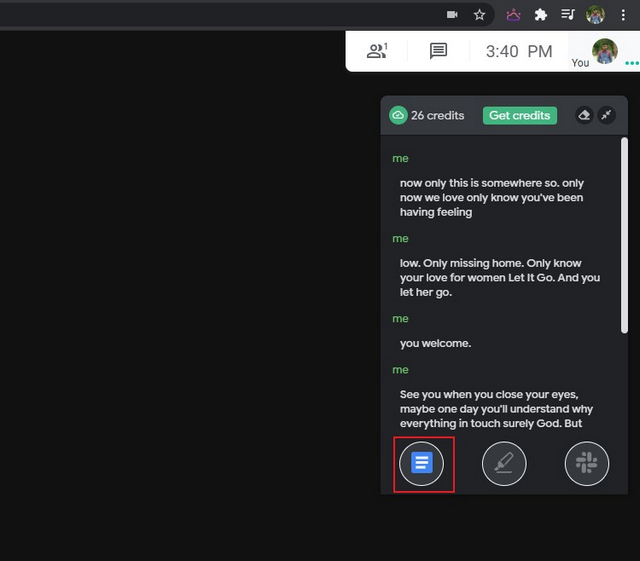Screen dimensions: 640x561
Task: Collapse the transcript panel with the arrows icon
Action: click(606, 115)
